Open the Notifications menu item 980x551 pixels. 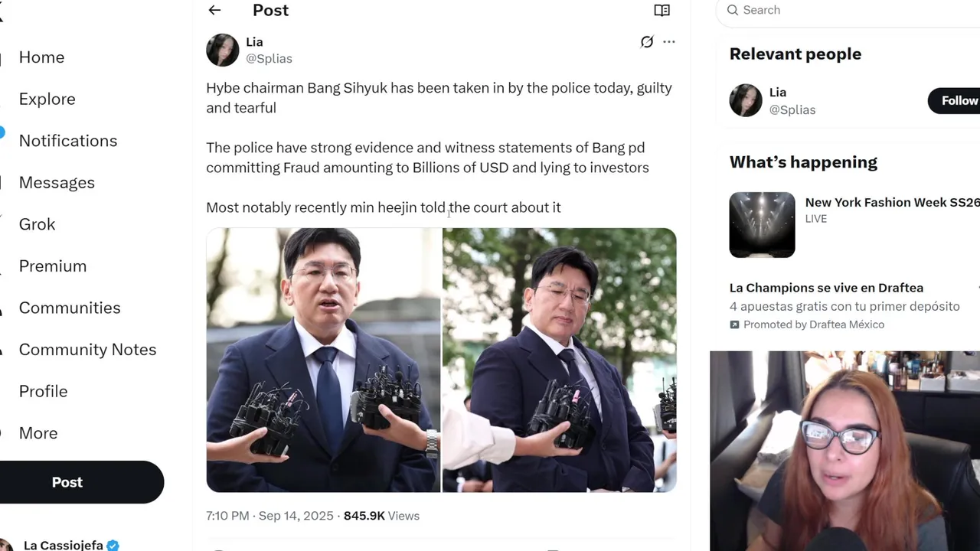pyautogui.click(x=68, y=141)
